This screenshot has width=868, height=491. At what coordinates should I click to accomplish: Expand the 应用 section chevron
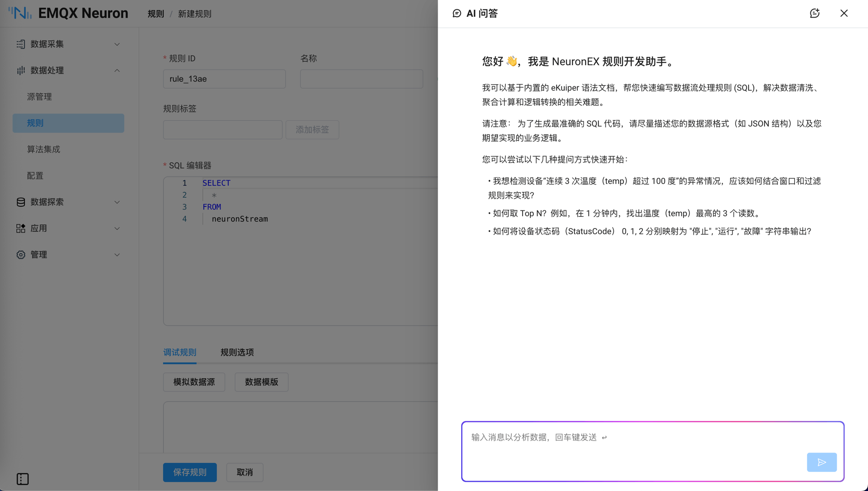click(117, 228)
